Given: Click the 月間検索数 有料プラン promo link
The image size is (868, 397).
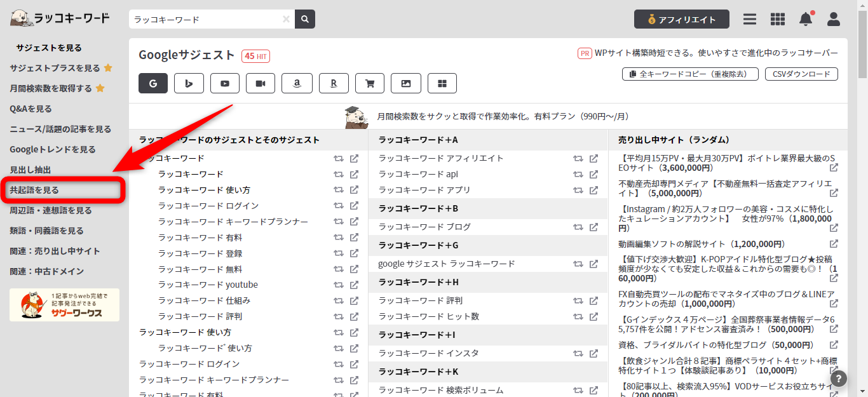Looking at the screenshot, I should [503, 116].
